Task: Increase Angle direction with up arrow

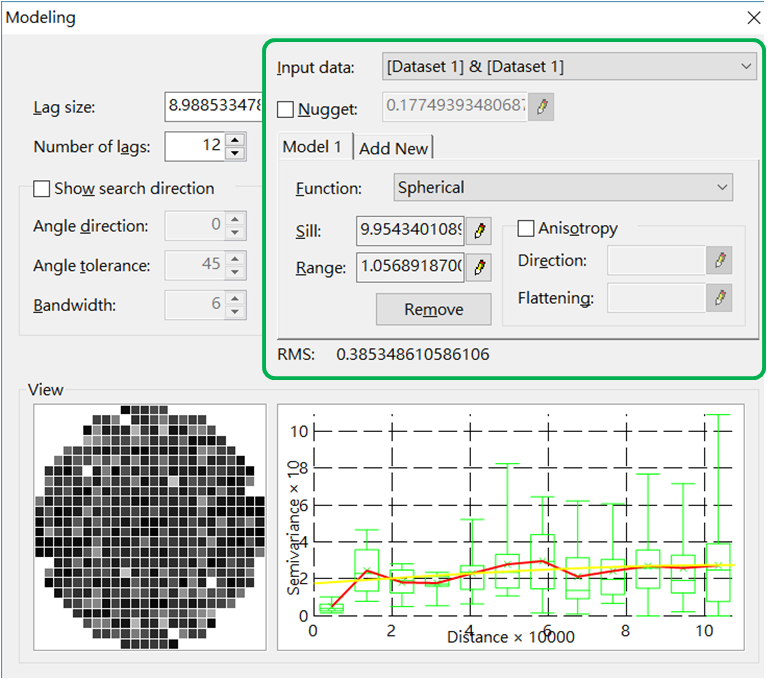Action: point(235,219)
